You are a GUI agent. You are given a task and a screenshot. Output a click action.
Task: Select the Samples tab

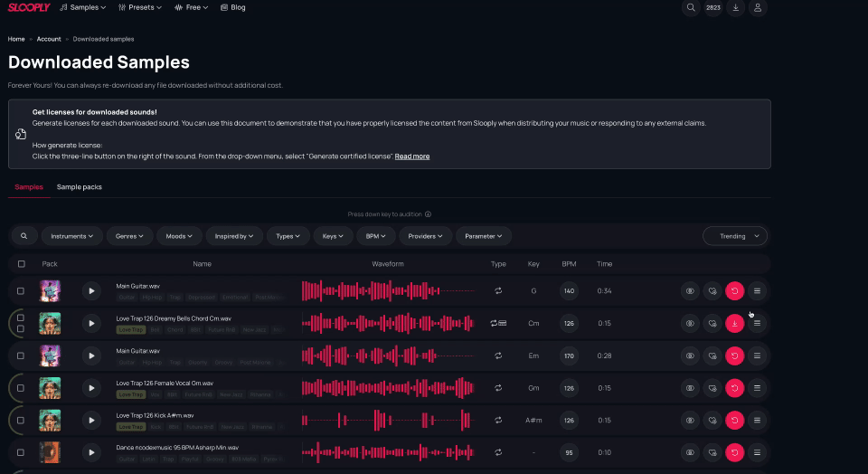coord(29,187)
